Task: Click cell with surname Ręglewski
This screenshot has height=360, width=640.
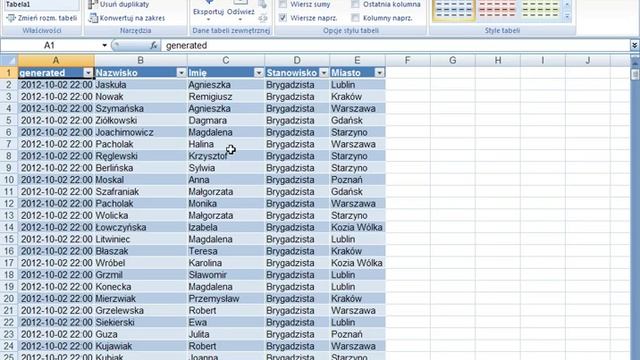Action: tap(141, 156)
